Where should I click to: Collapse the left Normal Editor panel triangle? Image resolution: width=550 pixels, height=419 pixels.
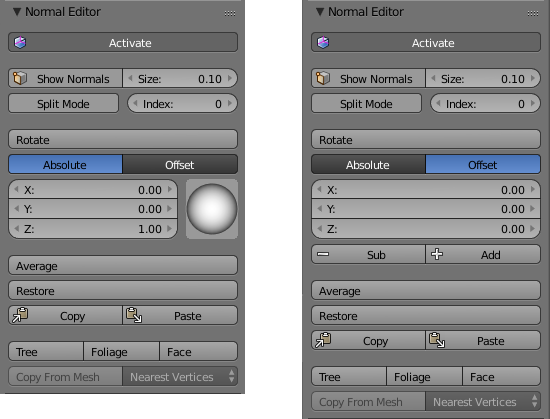pos(17,12)
